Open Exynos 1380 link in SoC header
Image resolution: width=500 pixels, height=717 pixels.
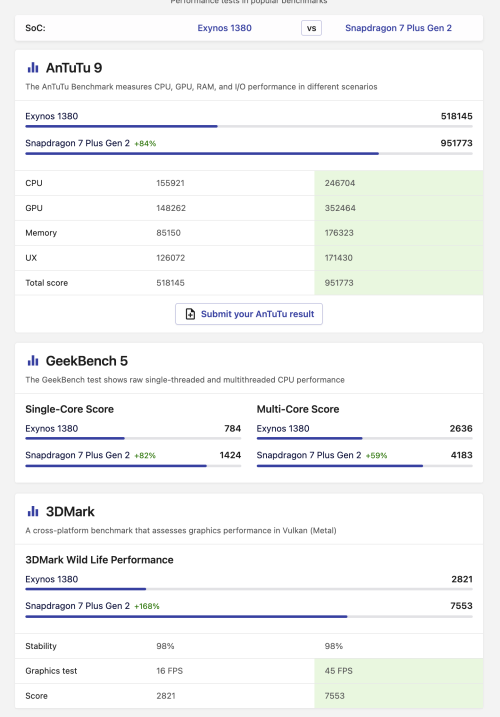pos(225,28)
